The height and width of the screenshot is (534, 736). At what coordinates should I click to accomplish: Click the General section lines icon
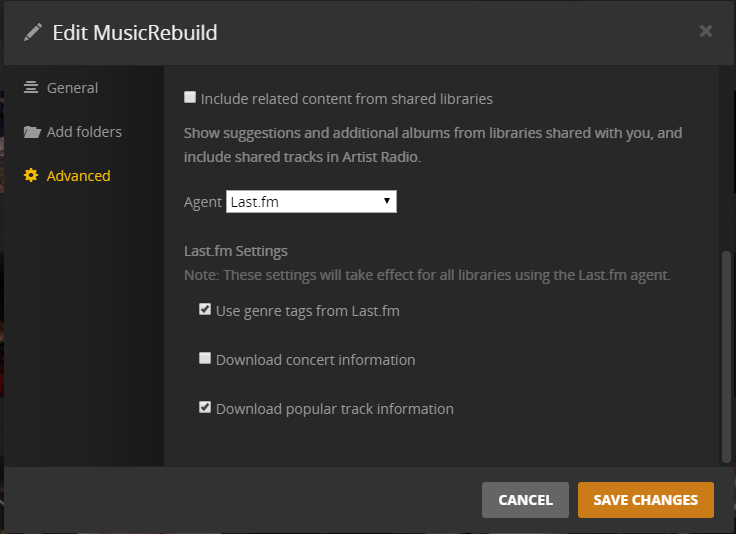point(32,87)
